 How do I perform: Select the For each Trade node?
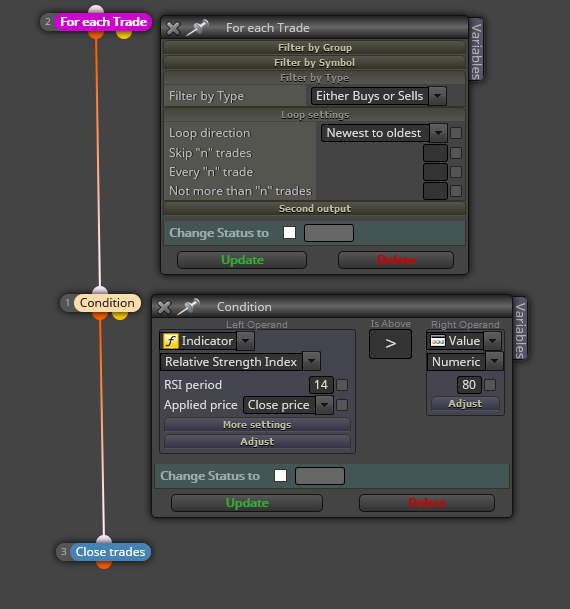[x=103, y=22]
